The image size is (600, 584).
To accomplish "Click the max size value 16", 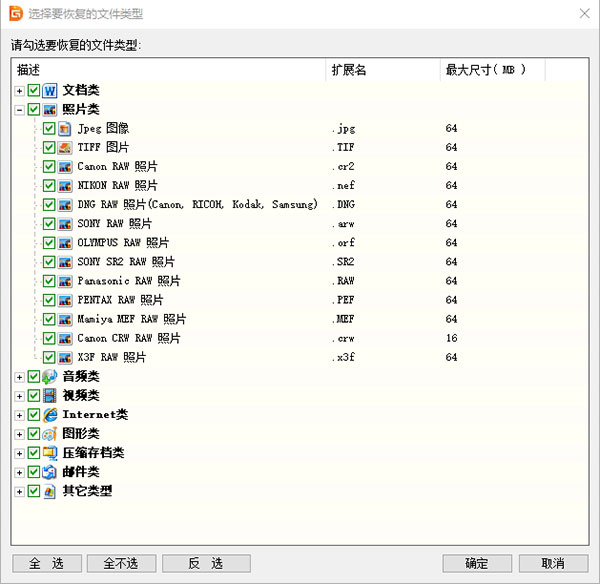I will pyautogui.click(x=452, y=338).
